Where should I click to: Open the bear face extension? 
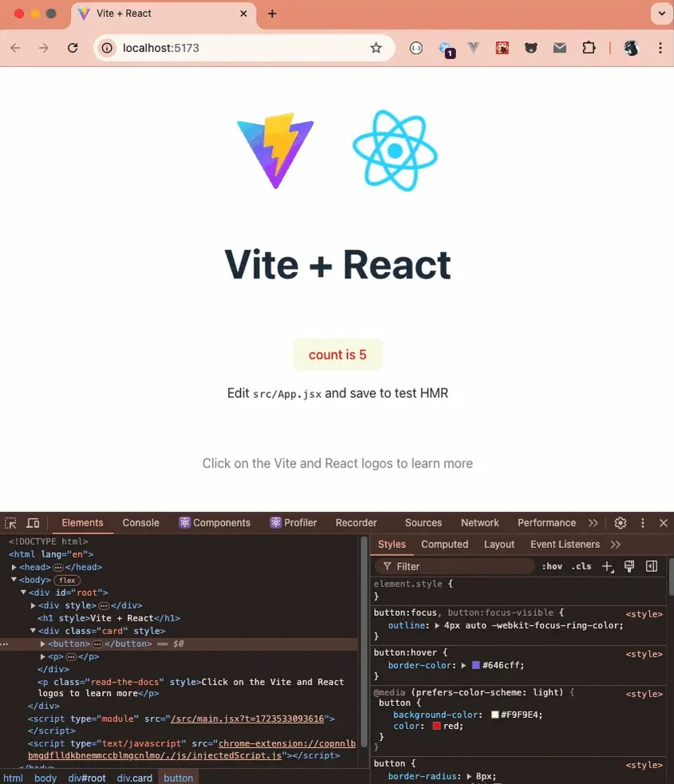[x=531, y=48]
